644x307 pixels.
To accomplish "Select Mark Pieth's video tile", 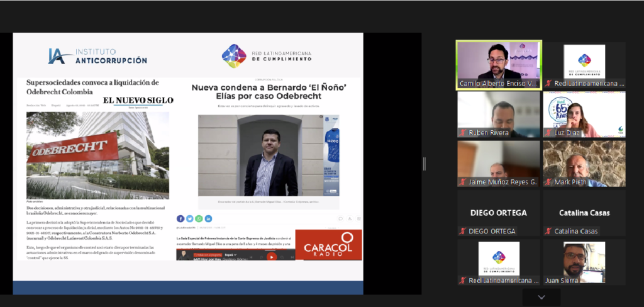I will tap(584, 164).
